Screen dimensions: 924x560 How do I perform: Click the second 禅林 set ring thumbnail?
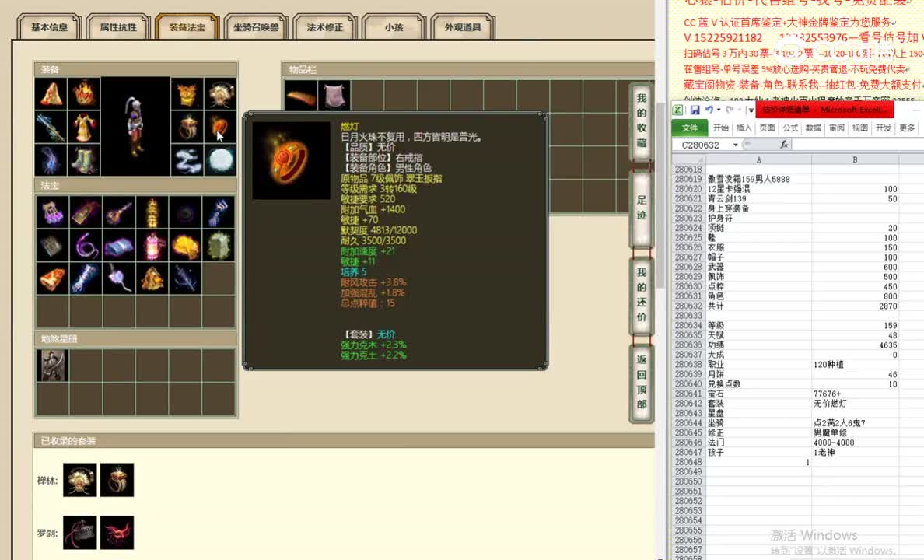point(117,480)
